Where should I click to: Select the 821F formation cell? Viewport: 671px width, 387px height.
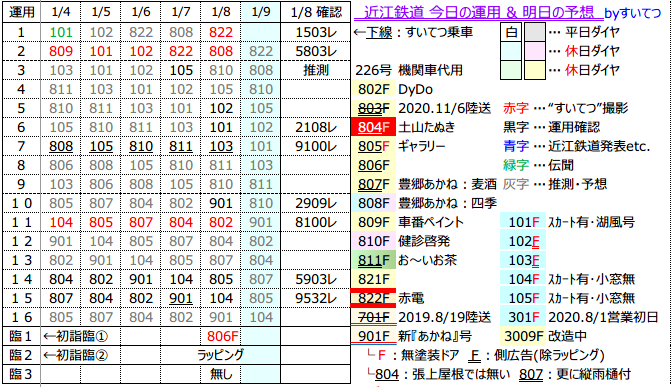[374, 279]
